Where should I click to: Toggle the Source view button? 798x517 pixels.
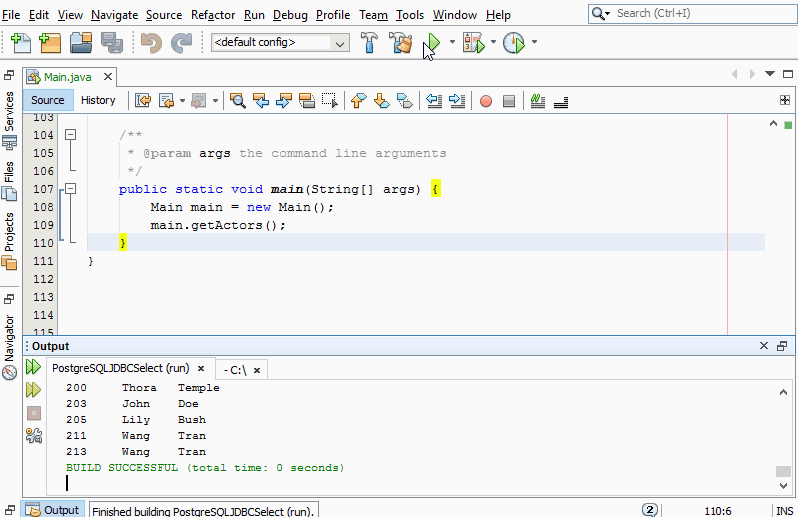click(x=47, y=100)
